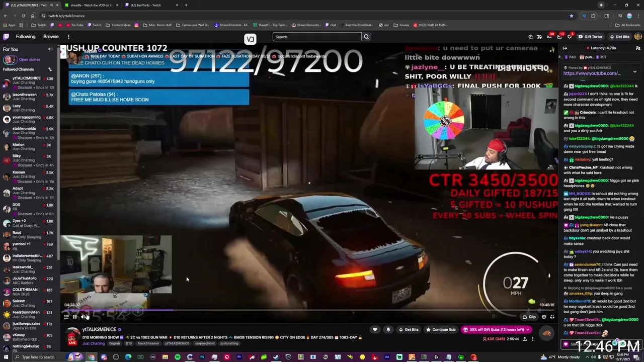The image size is (644, 362).
Task: Open a new browser tab
Action: click(186, 5)
